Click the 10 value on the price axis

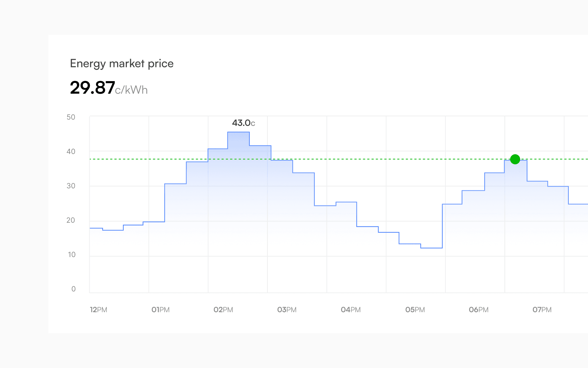coord(72,254)
